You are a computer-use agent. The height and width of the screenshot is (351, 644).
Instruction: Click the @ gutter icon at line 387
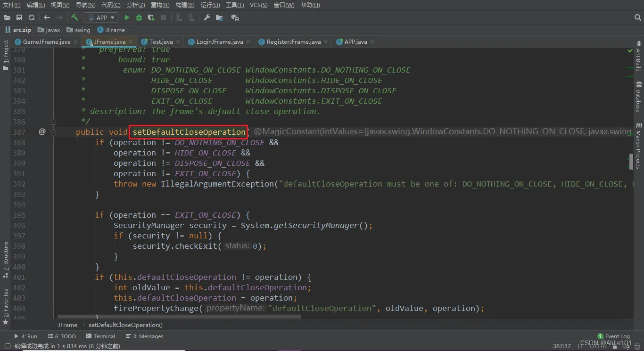click(x=42, y=132)
